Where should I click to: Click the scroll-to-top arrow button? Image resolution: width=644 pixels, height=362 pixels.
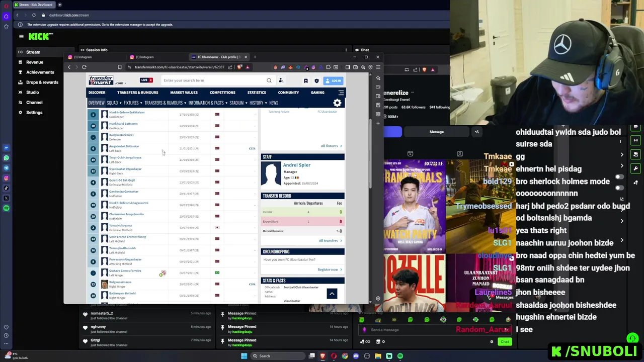tap(332, 294)
